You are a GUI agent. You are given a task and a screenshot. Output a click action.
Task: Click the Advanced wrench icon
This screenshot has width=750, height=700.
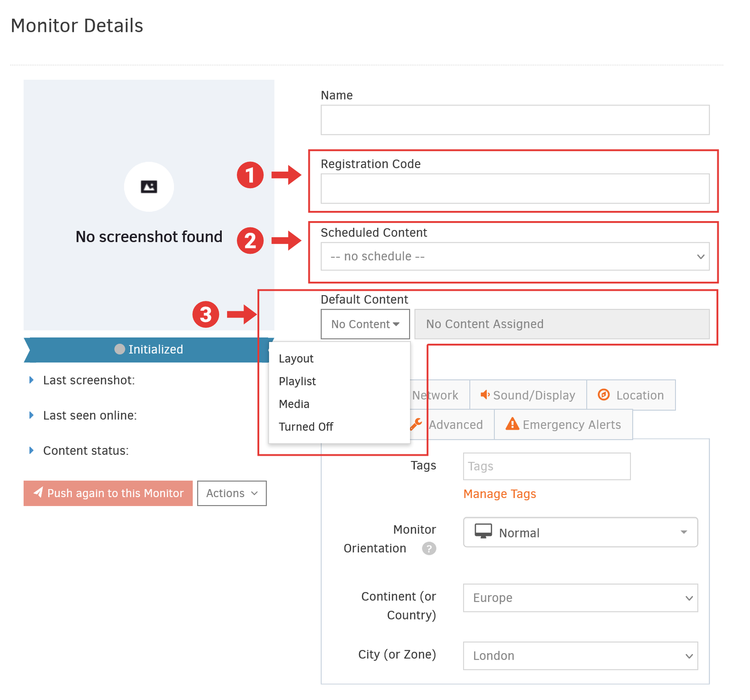pyautogui.click(x=416, y=424)
